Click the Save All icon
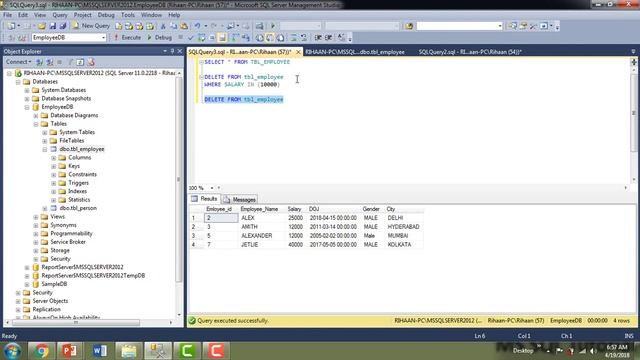Viewport: 640px width, 360px height. tap(63, 26)
